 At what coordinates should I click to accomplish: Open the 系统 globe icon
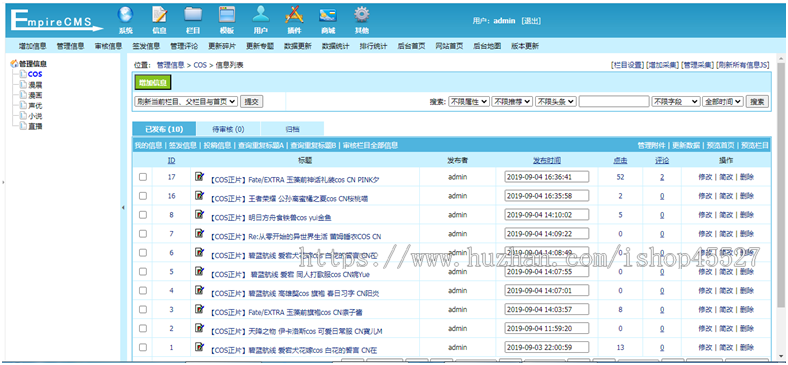point(125,15)
